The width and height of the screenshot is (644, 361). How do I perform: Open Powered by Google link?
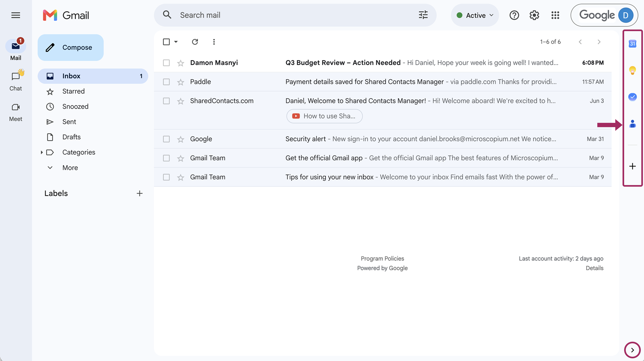382,268
